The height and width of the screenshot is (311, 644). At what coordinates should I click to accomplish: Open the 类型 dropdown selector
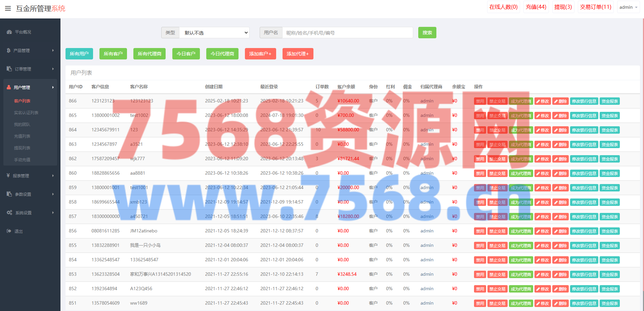pyautogui.click(x=214, y=33)
